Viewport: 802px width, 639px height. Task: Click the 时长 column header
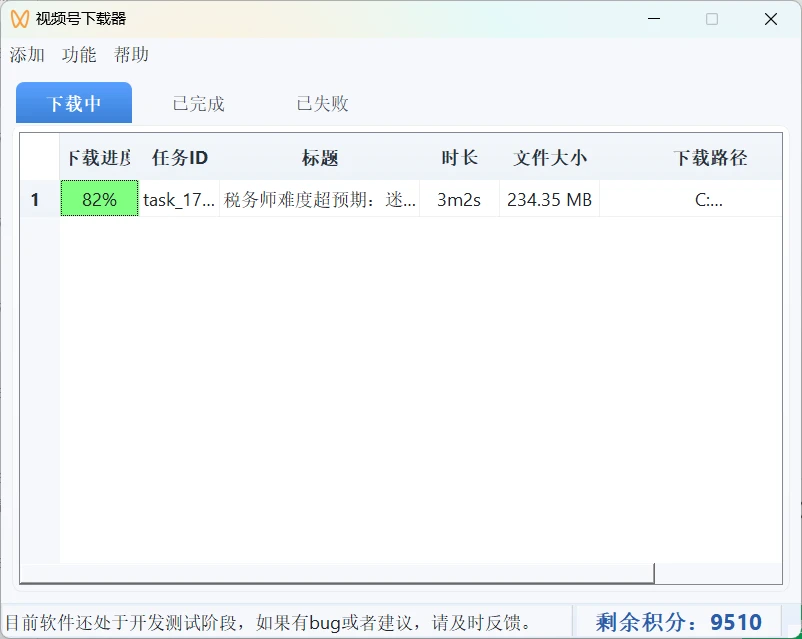click(x=459, y=158)
